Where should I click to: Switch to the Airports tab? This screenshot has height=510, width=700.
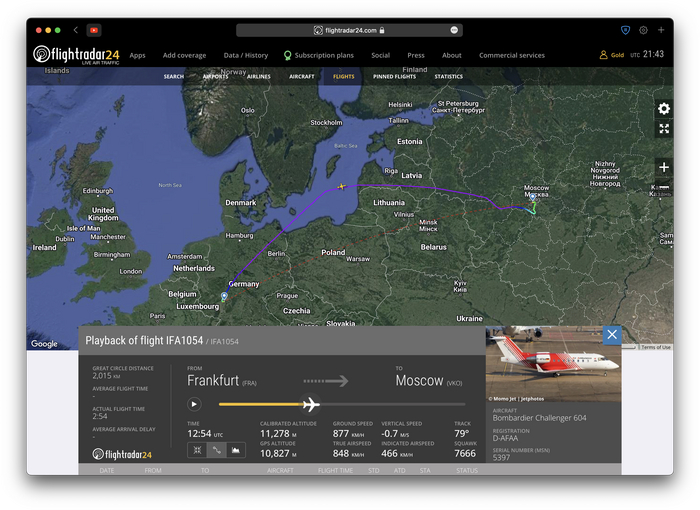215,77
